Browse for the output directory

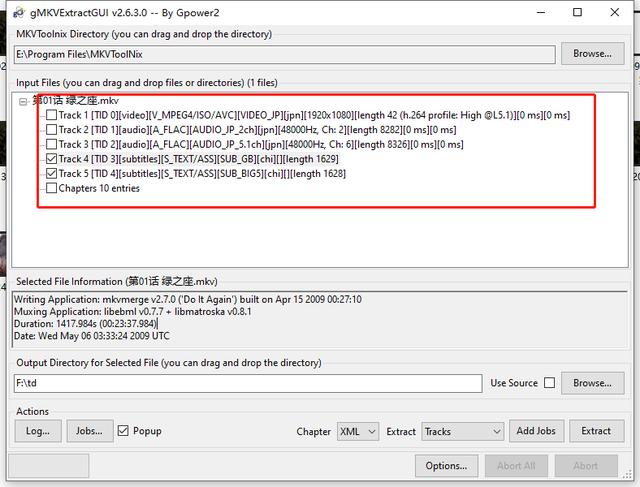592,383
